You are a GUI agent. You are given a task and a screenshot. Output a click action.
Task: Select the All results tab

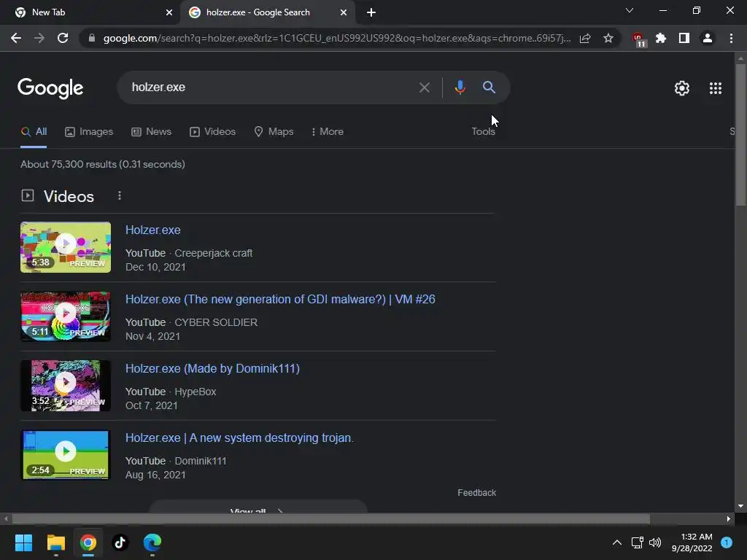pos(34,131)
